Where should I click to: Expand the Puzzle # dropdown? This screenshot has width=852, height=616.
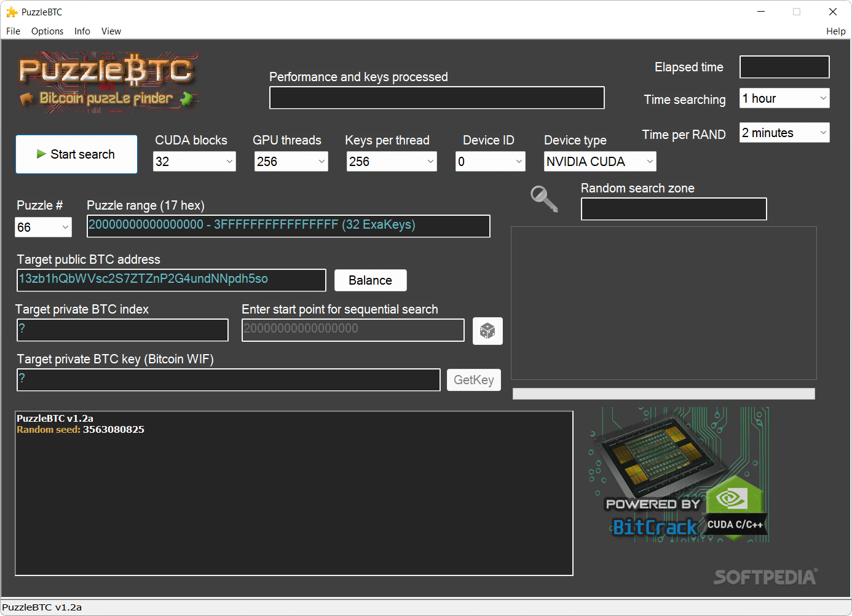tap(43, 227)
